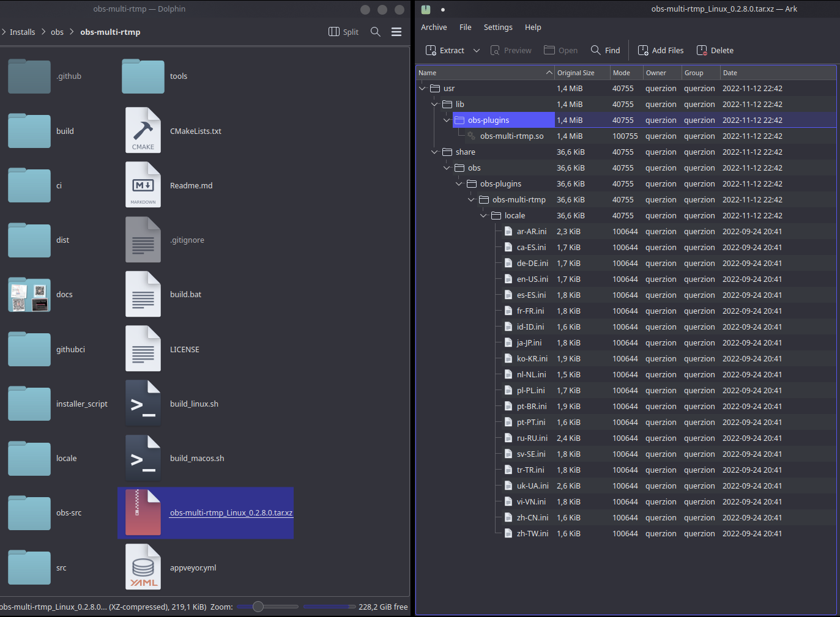This screenshot has height=617, width=840.
Task: Open the search icon in Dolphin
Action: [x=375, y=32]
